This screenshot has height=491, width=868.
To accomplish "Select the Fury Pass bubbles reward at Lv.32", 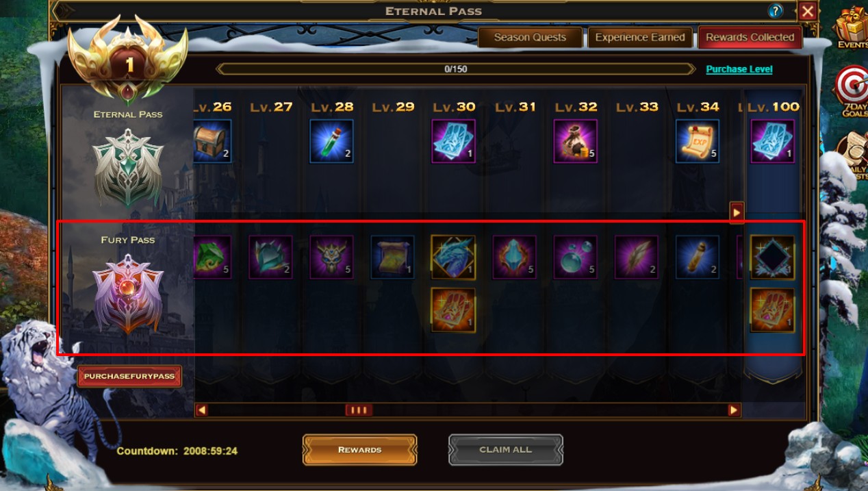I will click(576, 257).
